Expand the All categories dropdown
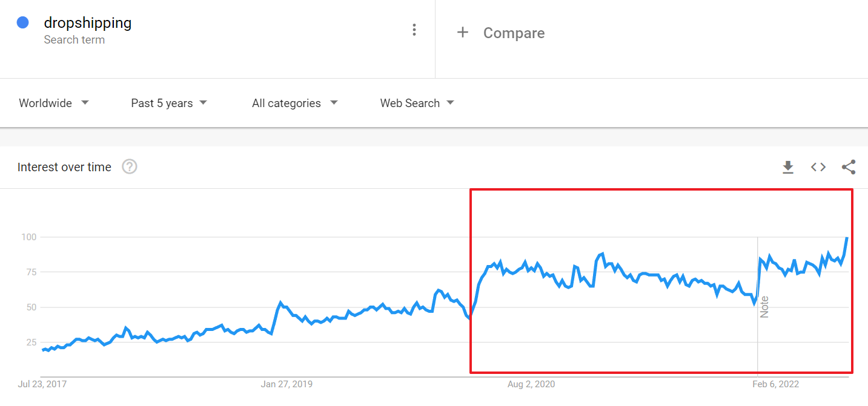 tap(294, 103)
